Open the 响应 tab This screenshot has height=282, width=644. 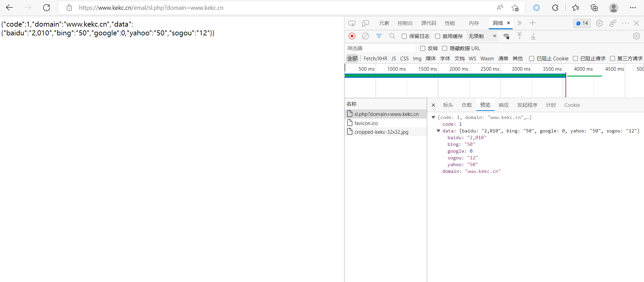[503, 105]
